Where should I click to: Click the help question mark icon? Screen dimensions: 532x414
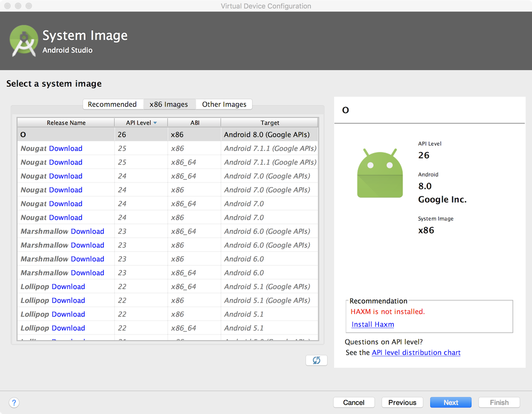pyautogui.click(x=14, y=402)
